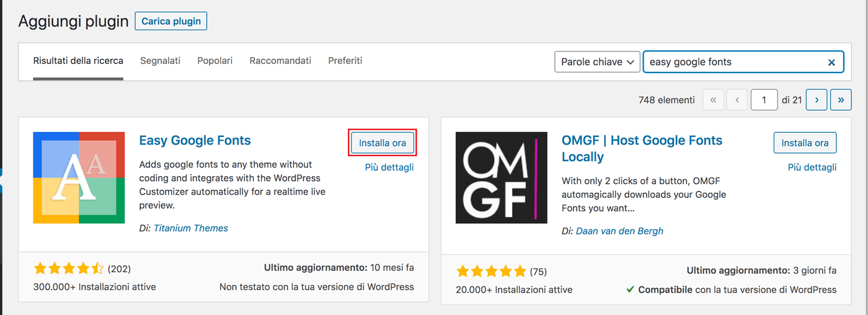Go to the first page of results
The image size is (868, 315).
pyautogui.click(x=713, y=100)
